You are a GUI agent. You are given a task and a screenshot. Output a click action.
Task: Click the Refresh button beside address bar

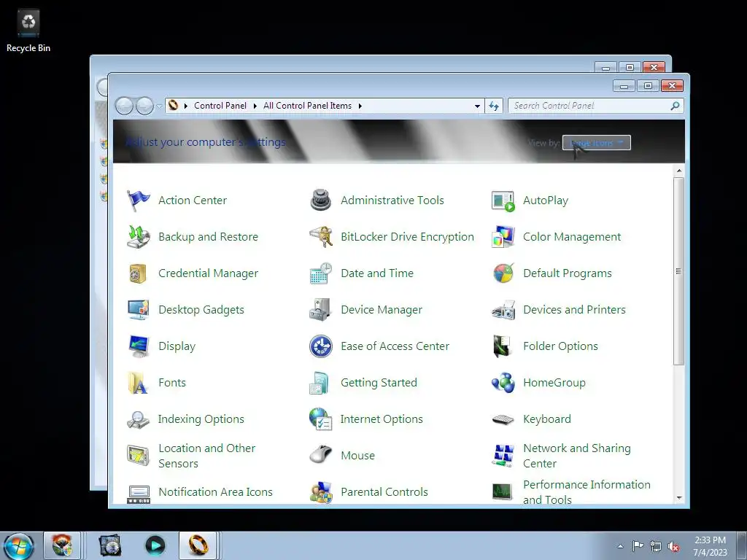coord(494,106)
